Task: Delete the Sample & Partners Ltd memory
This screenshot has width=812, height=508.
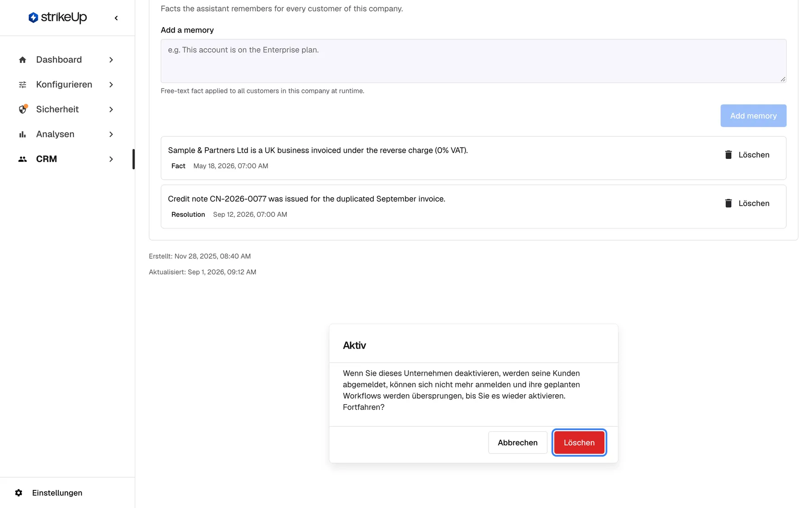Action: click(x=747, y=155)
